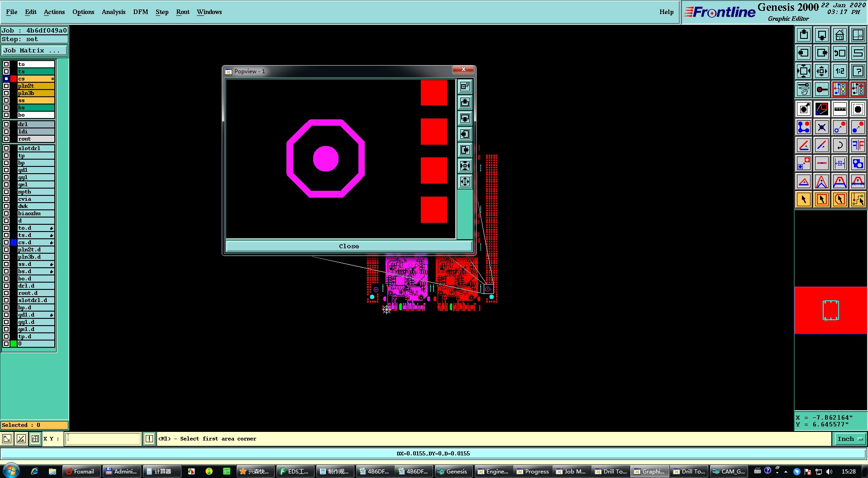Screen dimensions: 868x478
Task: Click the red overview thumbnail panel
Action: (831, 310)
